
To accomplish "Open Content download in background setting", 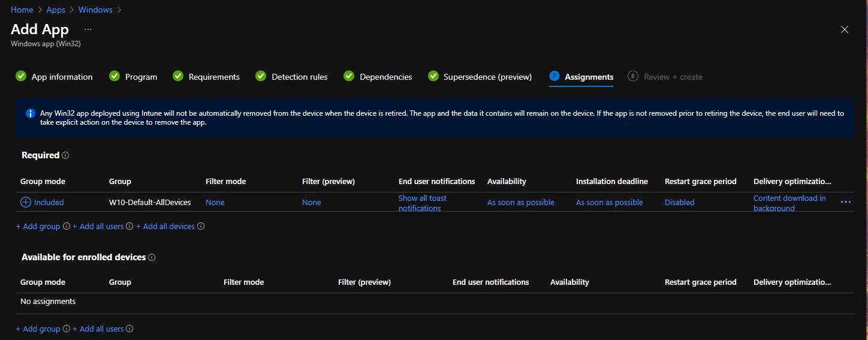I will 789,203.
